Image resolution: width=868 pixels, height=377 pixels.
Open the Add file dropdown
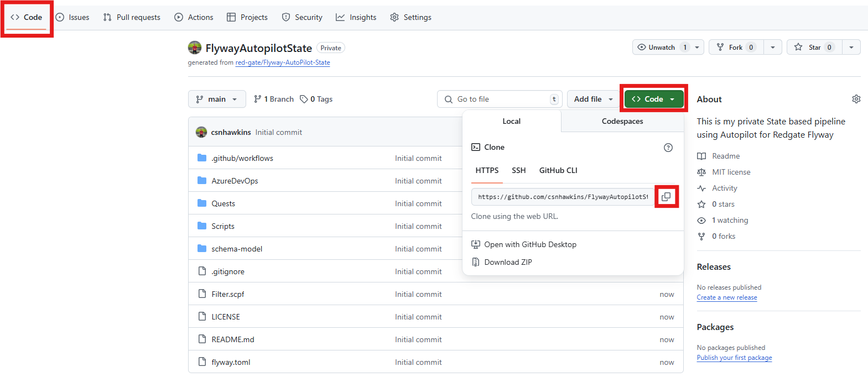593,99
